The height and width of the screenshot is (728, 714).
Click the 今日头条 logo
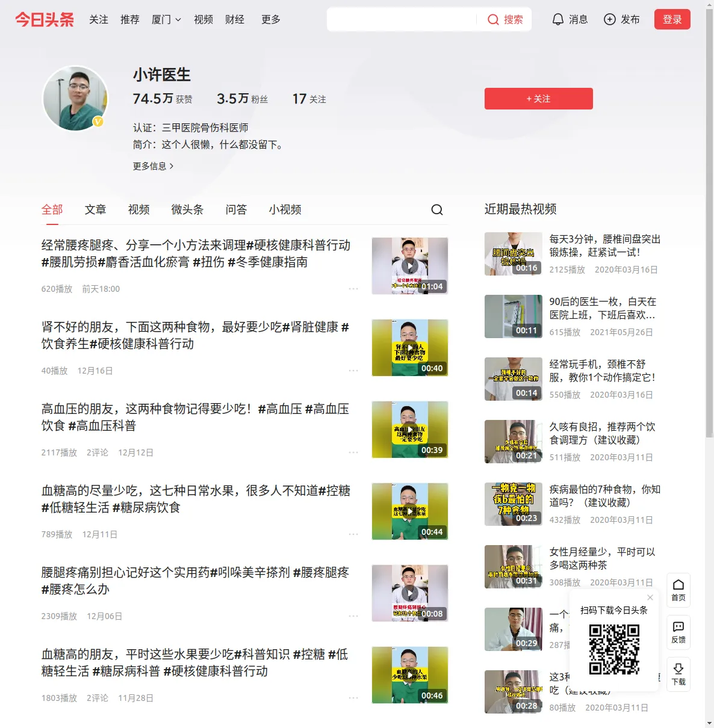click(x=45, y=19)
